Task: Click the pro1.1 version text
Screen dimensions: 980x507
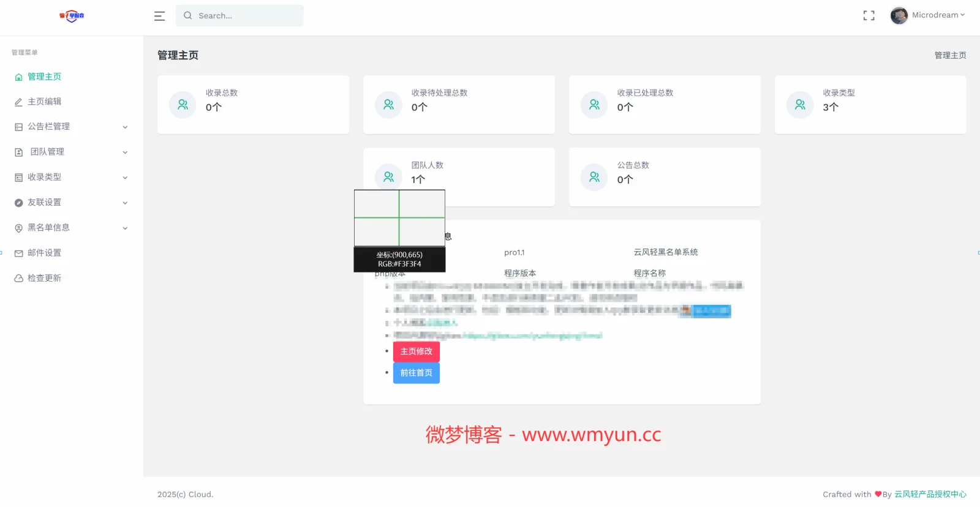Action: coord(514,252)
